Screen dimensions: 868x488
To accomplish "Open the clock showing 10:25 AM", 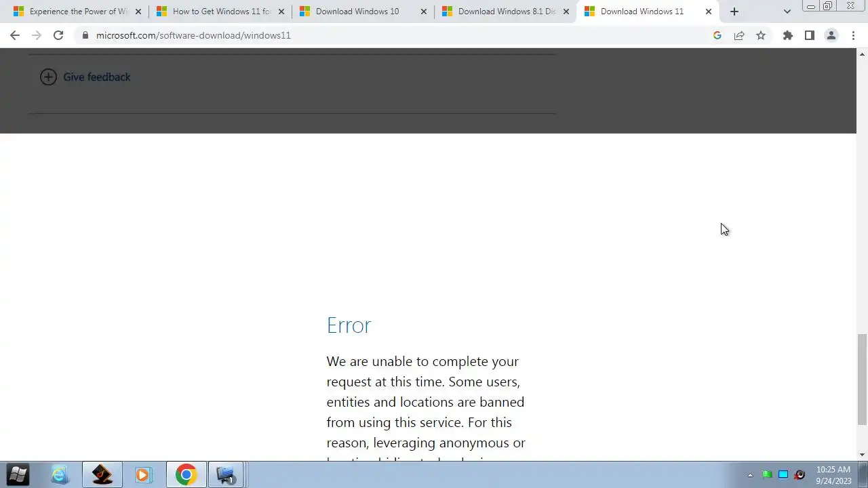I will tap(833, 474).
